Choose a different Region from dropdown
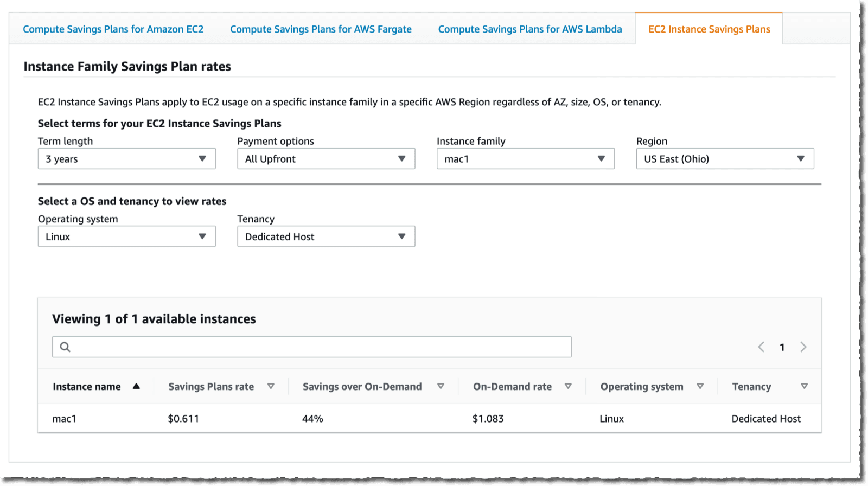The width and height of the screenshot is (868, 486). [x=725, y=159]
